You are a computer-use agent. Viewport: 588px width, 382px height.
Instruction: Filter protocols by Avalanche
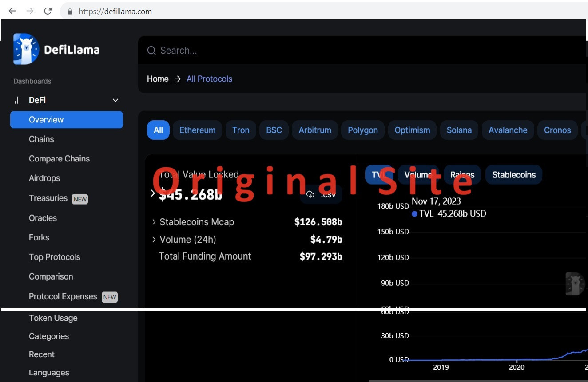[508, 130]
